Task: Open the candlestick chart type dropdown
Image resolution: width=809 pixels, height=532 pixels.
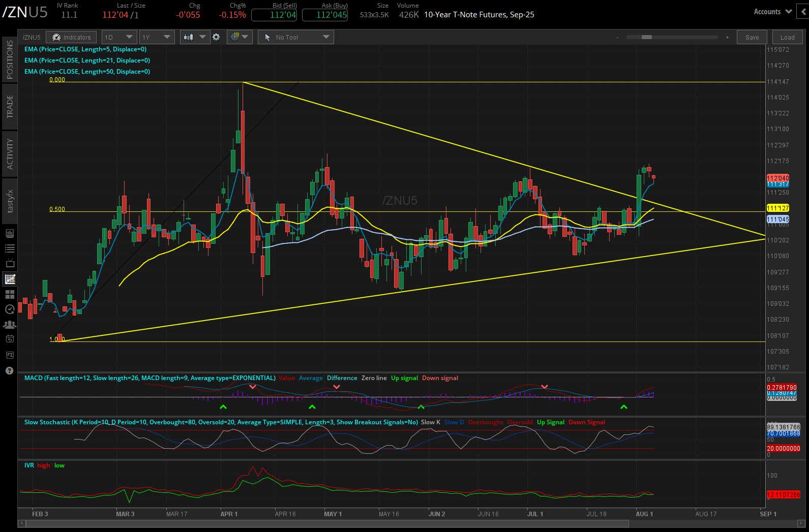Action: point(195,37)
